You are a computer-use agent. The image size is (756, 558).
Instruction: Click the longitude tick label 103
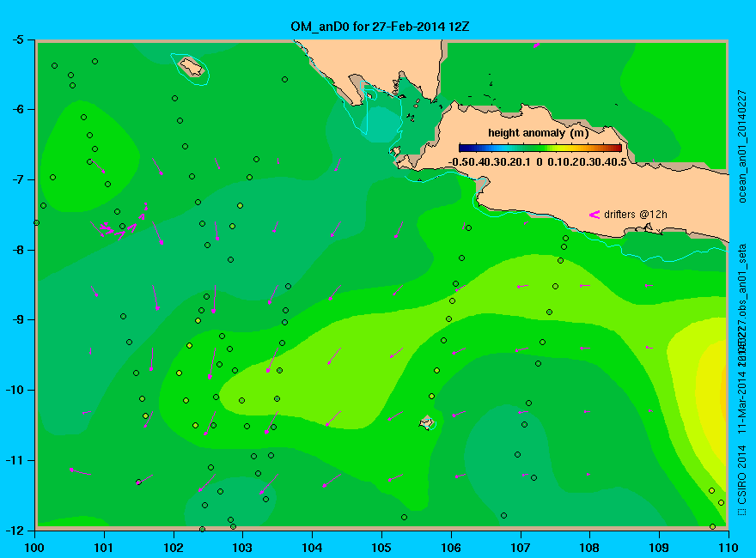point(242,548)
